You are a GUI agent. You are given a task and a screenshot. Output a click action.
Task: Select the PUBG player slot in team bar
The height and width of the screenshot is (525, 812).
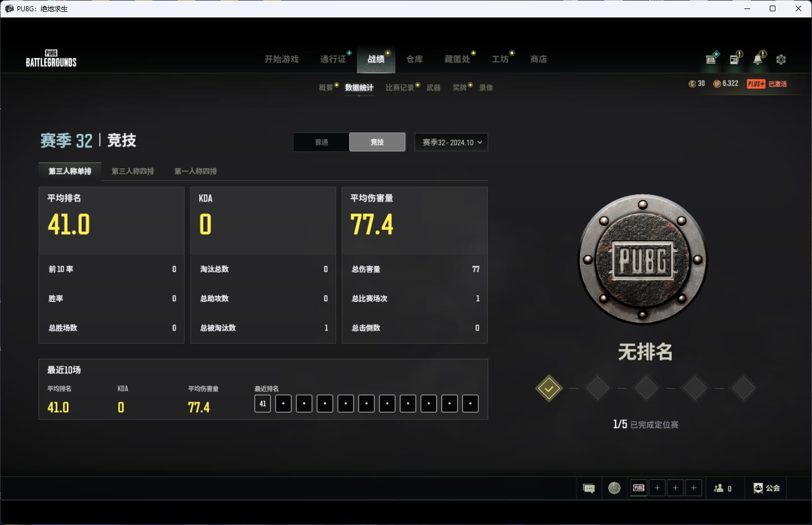(639, 488)
